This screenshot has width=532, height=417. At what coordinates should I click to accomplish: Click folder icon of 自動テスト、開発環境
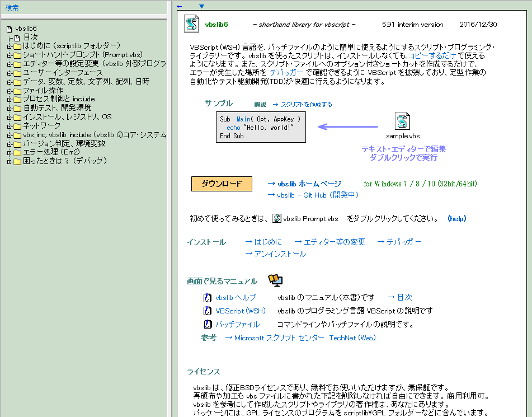coord(17,109)
